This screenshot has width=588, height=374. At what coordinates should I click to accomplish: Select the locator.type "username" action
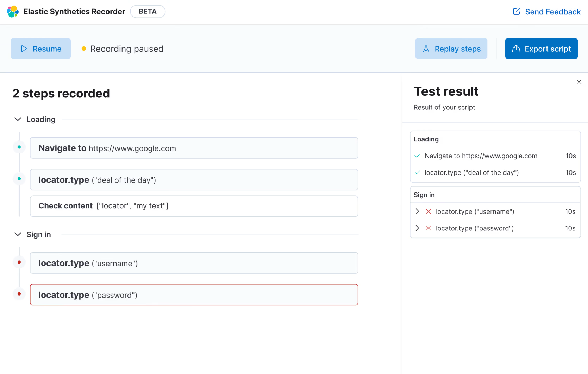click(194, 263)
